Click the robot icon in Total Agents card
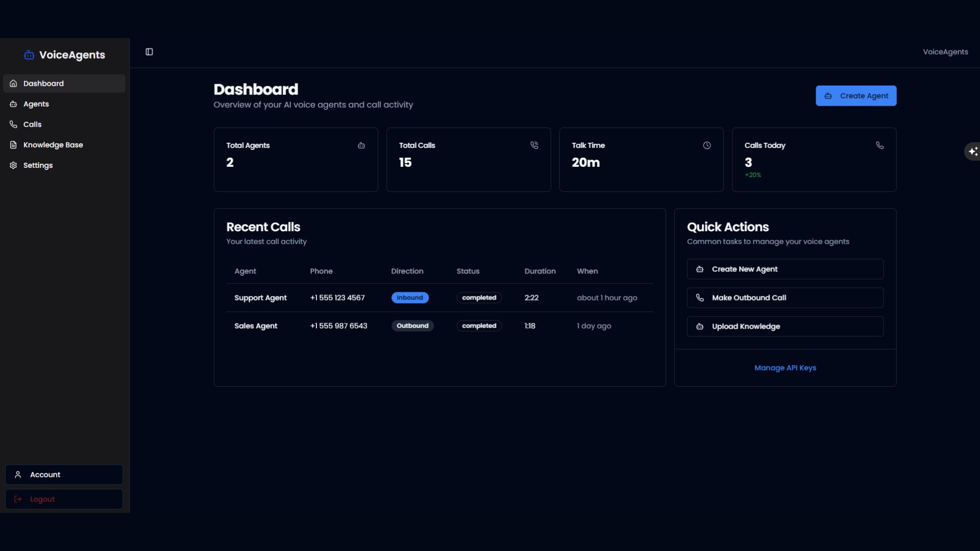980x551 pixels. pyautogui.click(x=361, y=145)
